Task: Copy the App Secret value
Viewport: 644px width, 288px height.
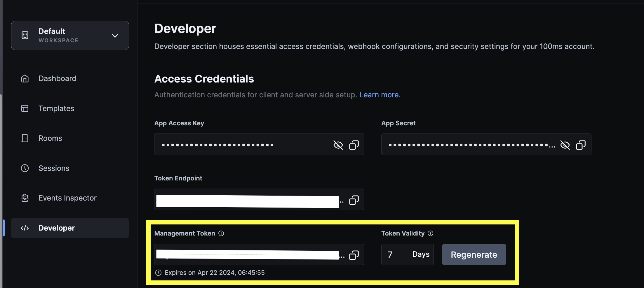Action: (x=581, y=145)
